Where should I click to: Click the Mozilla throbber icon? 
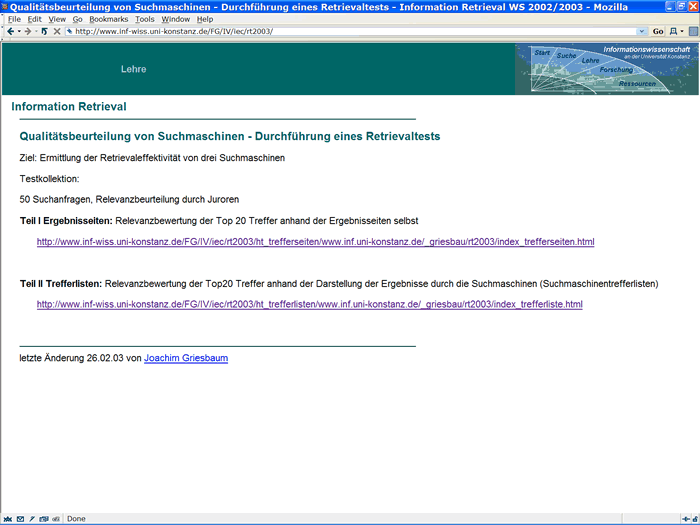point(693,31)
